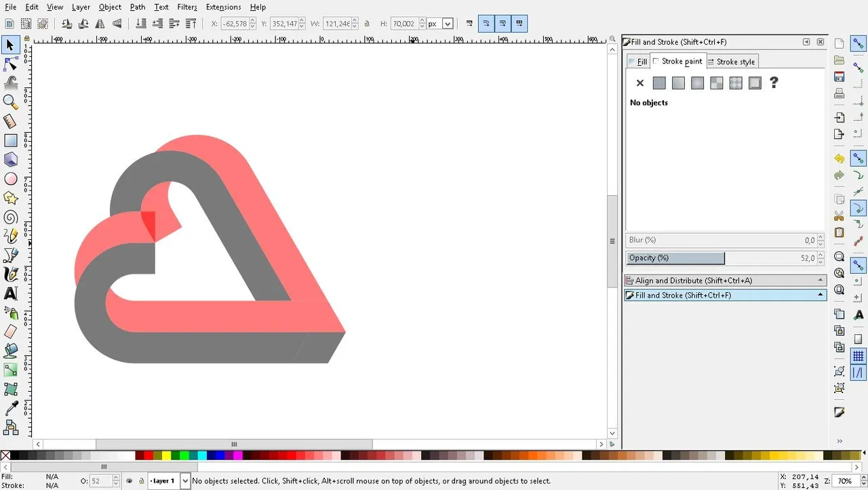Select the Zoom magnifier tool

coord(10,102)
